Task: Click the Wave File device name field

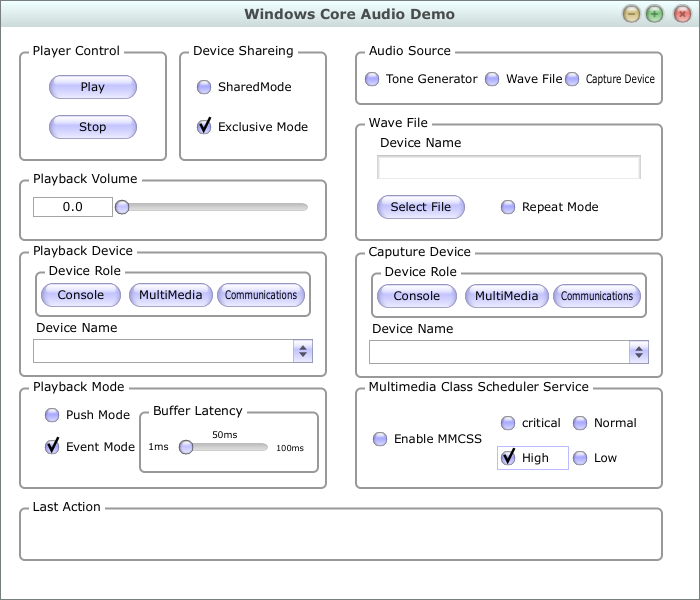Action: pos(508,167)
